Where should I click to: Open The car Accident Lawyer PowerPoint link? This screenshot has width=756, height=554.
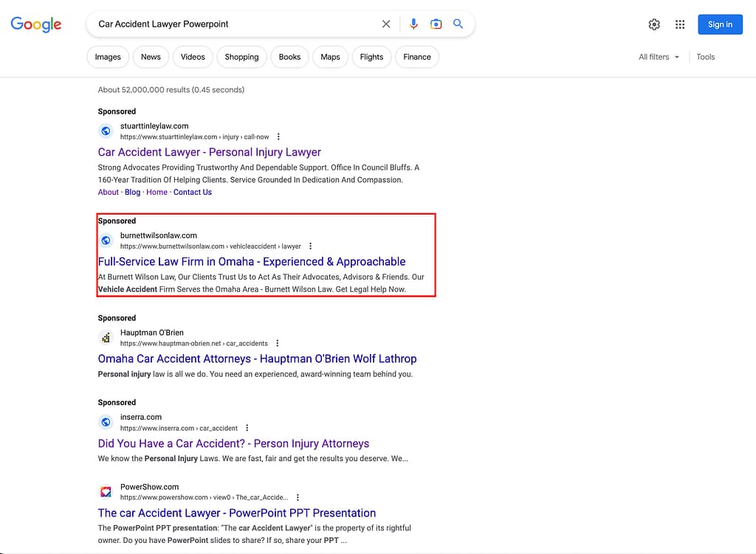(x=237, y=513)
